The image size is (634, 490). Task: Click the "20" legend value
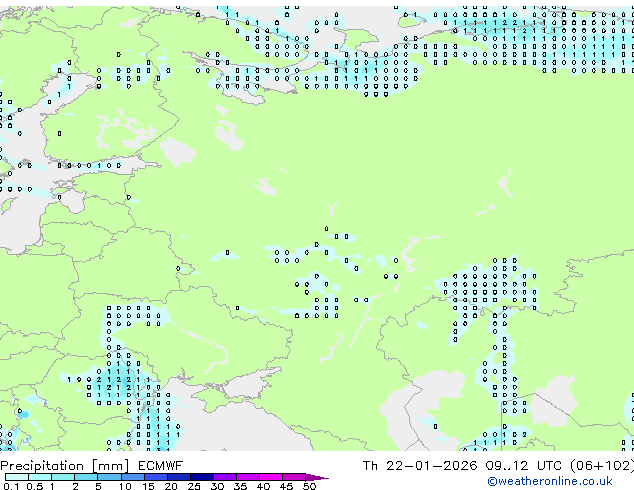pos(171,486)
